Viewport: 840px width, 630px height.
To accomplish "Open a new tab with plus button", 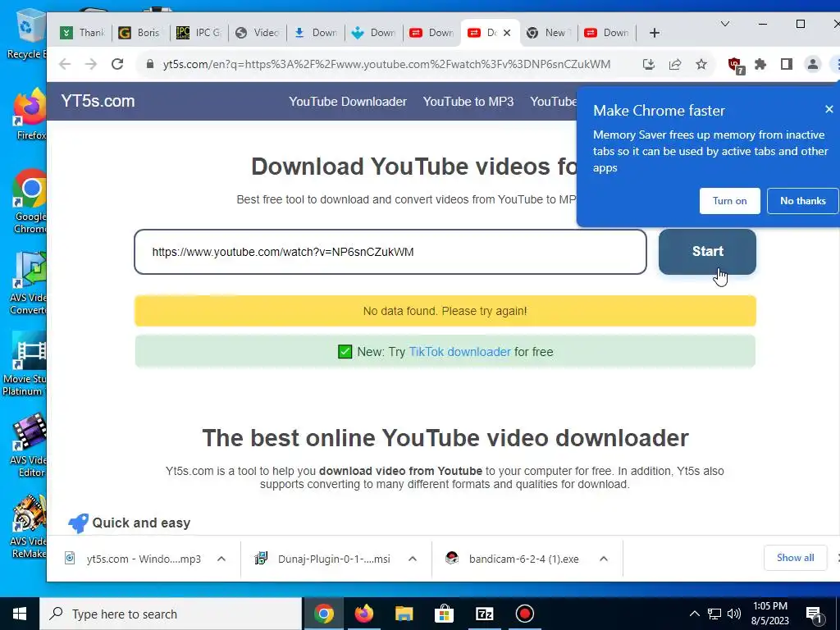I will tap(654, 33).
